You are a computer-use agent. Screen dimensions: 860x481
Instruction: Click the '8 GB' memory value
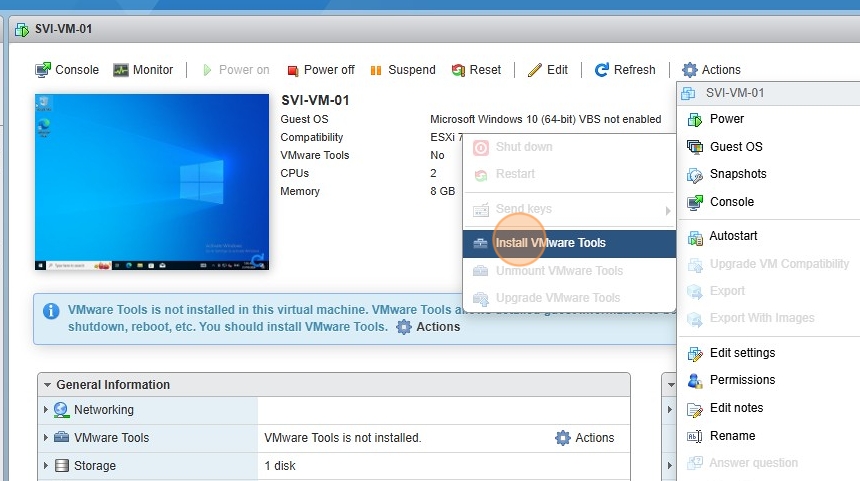(443, 191)
